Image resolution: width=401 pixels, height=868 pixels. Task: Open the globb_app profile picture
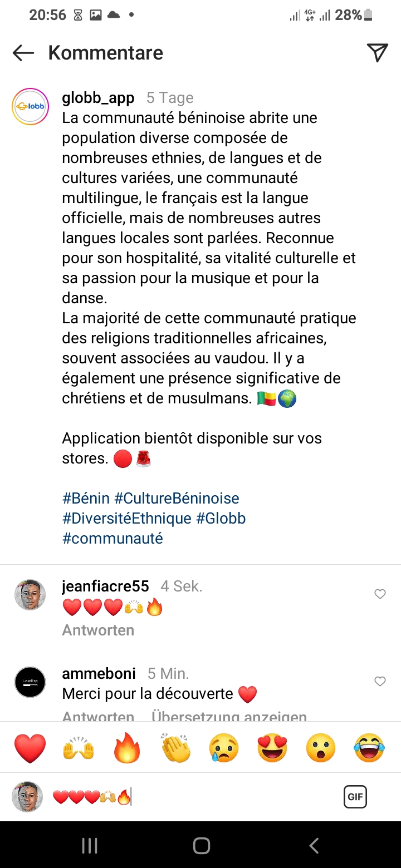click(30, 106)
